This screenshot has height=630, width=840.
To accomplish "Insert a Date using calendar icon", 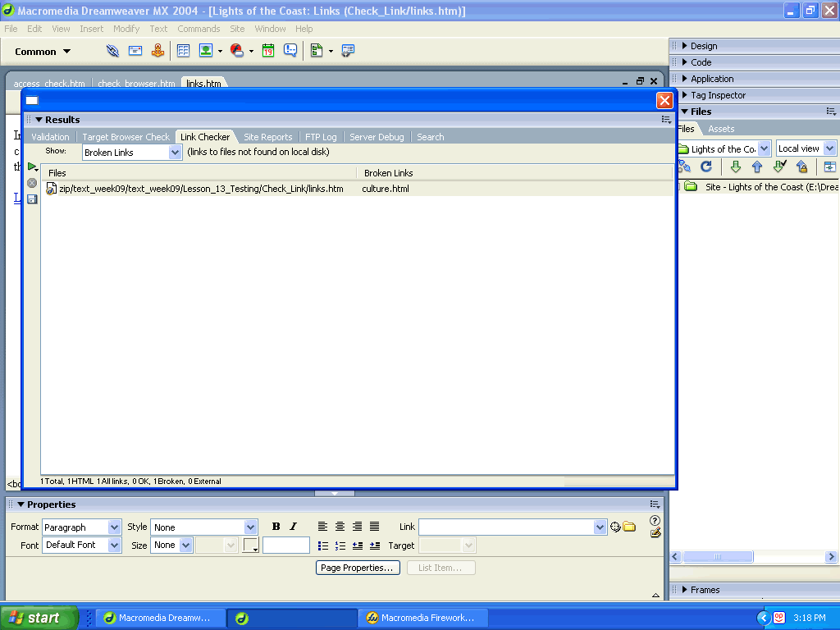I will [268, 51].
